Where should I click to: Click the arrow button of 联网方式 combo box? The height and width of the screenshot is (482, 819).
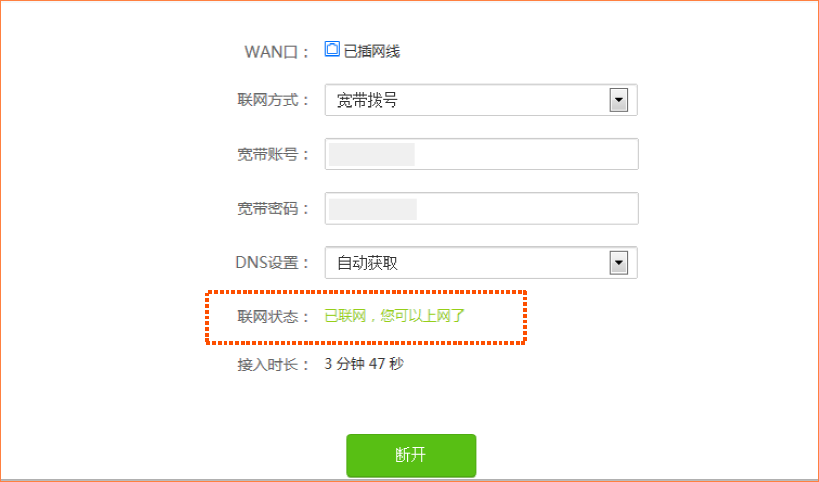pos(618,100)
